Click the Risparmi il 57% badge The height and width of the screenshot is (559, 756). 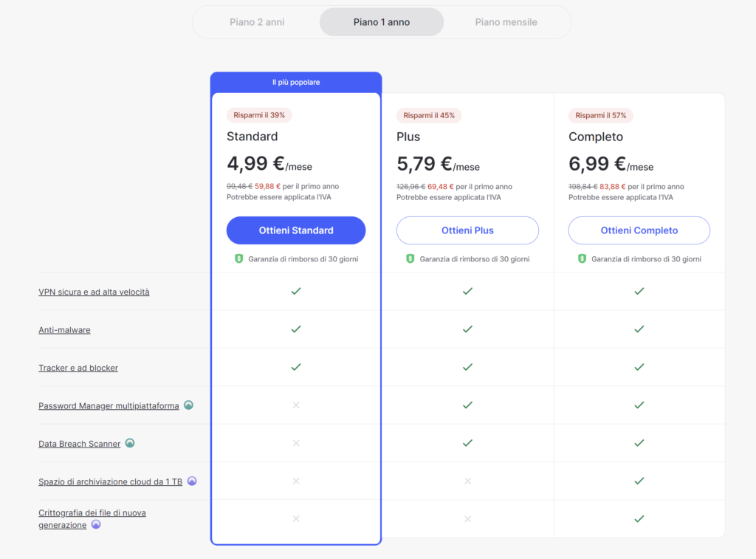pyautogui.click(x=601, y=115)
